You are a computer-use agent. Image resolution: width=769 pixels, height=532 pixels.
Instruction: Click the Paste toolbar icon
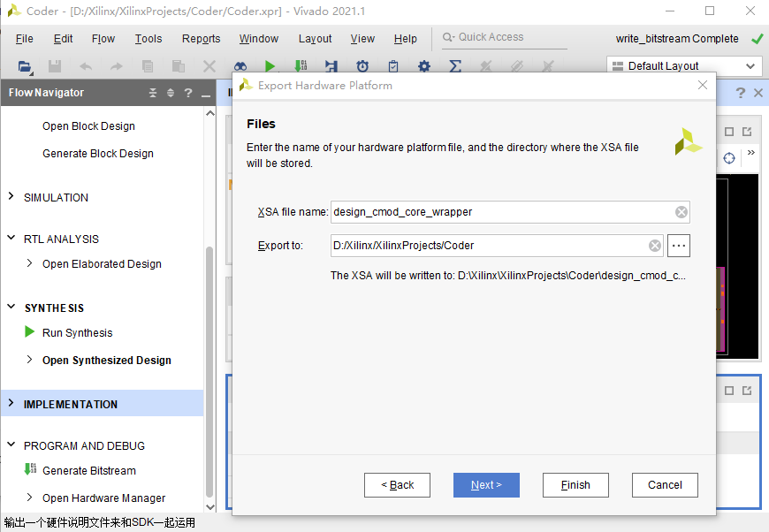pyautogui.click(x=179, y=66)
